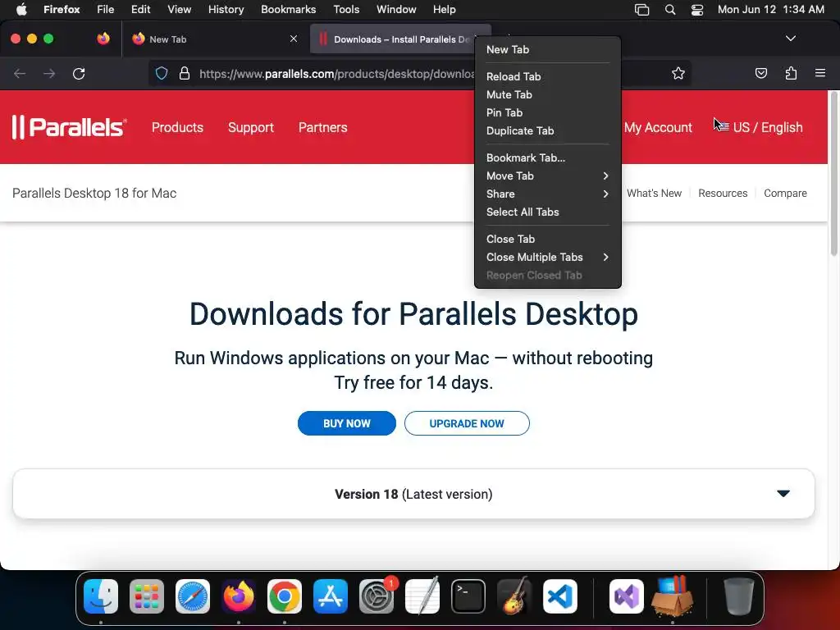
Task: Launch Google Chrome from the Dock
Action: coord(285,596)
